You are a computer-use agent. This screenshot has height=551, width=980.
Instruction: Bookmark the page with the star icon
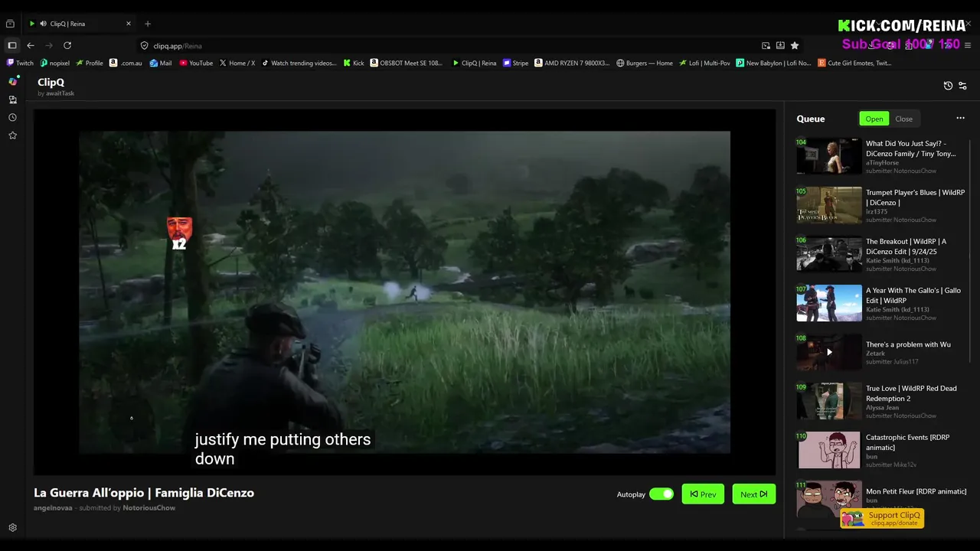795,45
